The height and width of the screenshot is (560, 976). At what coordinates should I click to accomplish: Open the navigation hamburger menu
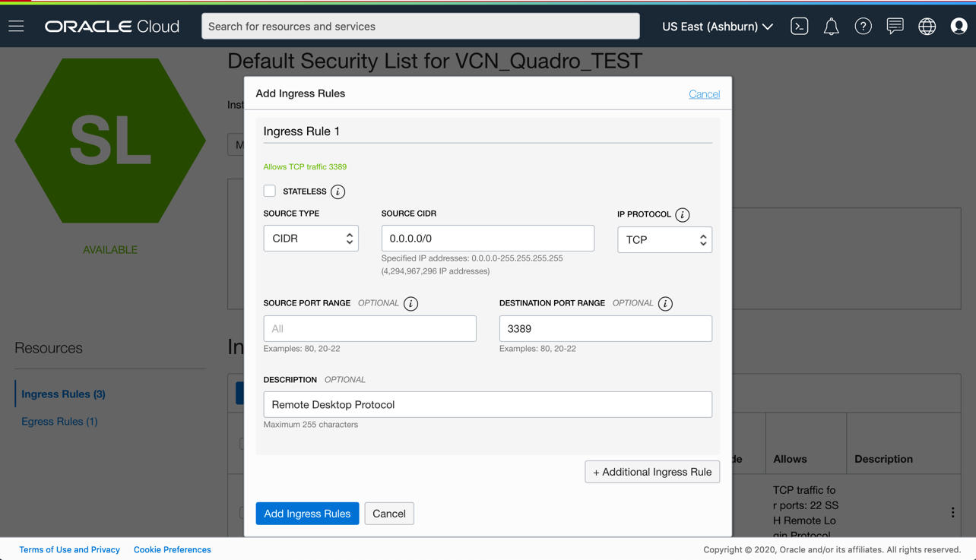(15, 26)
